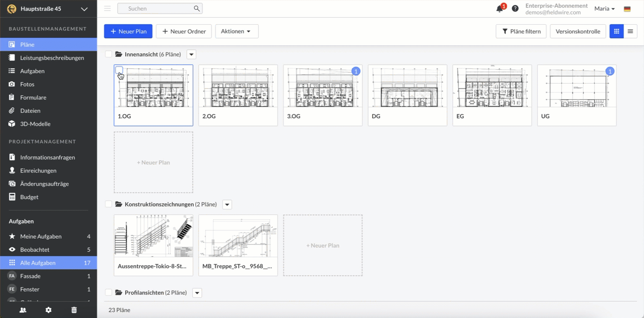
Task: Tick the Konstruktionszeichnungen folder checkbox
Action: pos(109,204)
